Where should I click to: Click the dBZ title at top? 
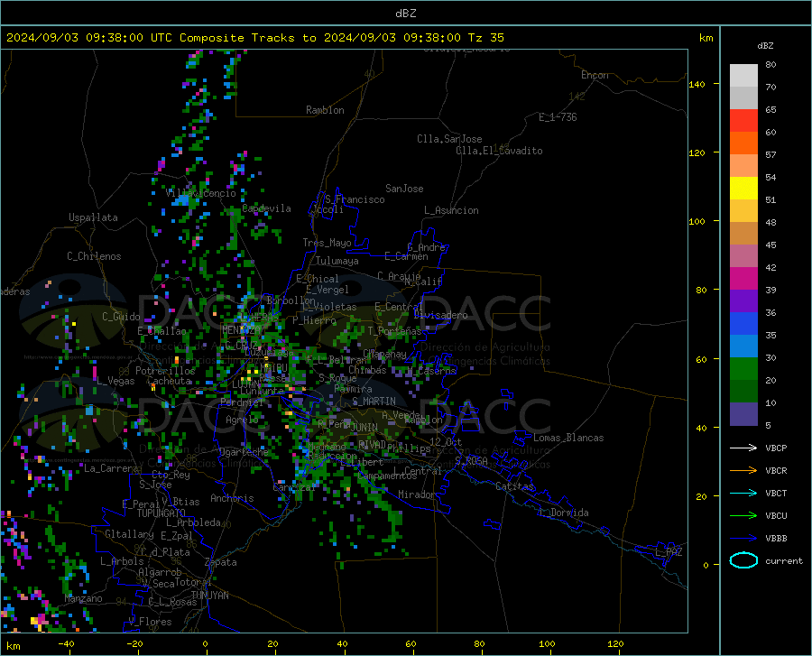coord(405,14)
